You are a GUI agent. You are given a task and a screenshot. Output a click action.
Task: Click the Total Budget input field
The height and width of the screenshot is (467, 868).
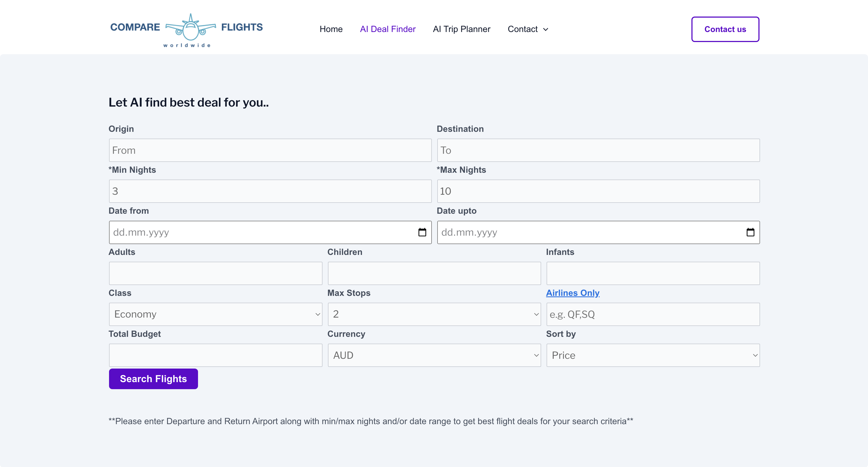(x=215, y=355)
